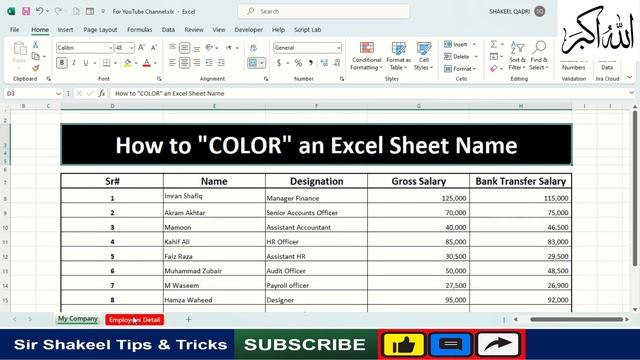This screenshot has height=360, width=640.
Task: Apply Accounting dollar number format
Action: (279, 63)
